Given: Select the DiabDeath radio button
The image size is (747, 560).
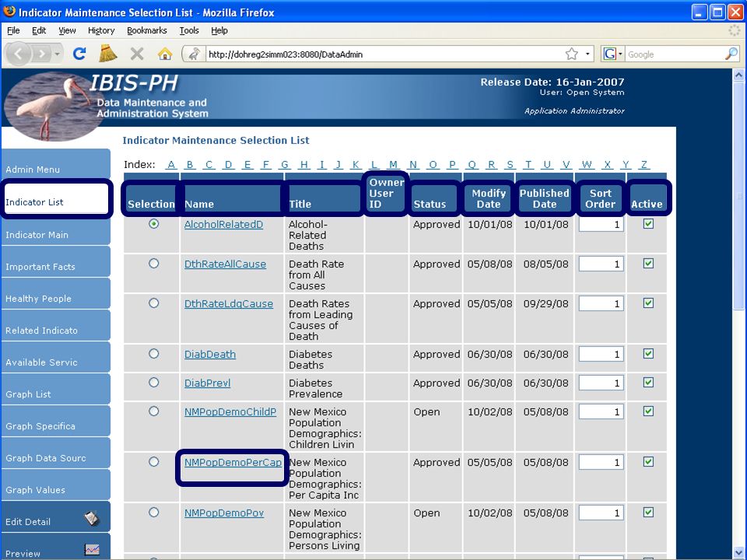Looking at the screenshot, I should pos(153,354).
